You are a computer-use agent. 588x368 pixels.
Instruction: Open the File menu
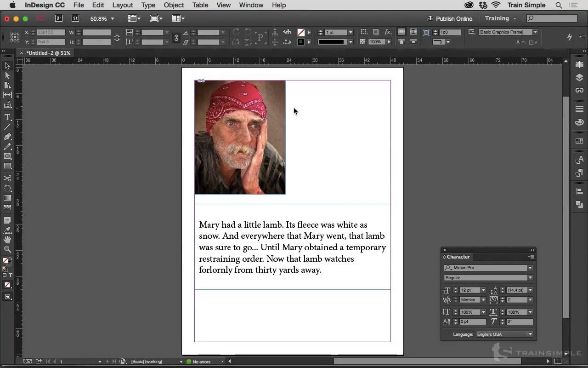[x=79, y=5]
